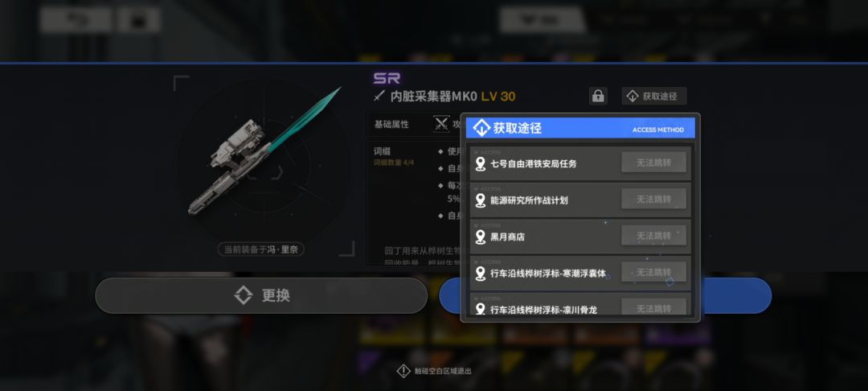Click the 获取途径 button near weapon name
868x391 pixels.
(653, 96)
